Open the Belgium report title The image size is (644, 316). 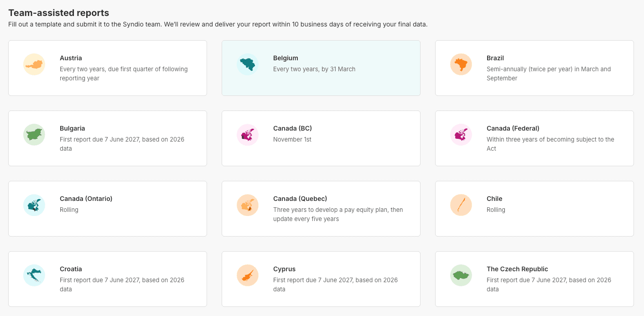click(x=286, y=58)
